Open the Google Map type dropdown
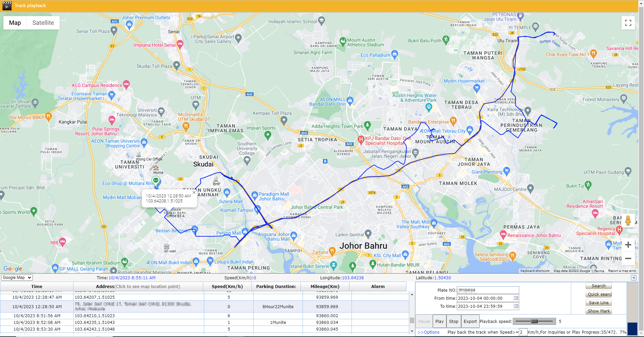Viewport: 644px width, 337px height. [17, 278]
